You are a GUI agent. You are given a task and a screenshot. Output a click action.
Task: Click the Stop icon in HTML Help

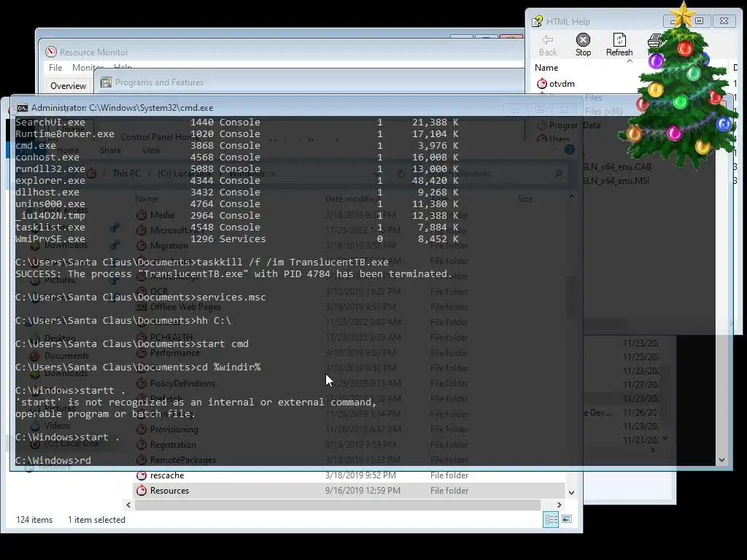pyautogui.click(x=583, y=45)
